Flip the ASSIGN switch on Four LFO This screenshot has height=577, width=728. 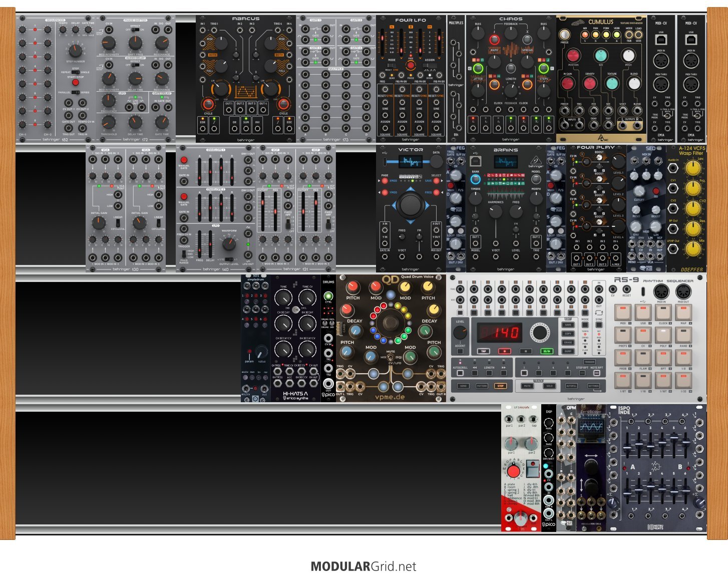pyautogui.click(x=430, y=66)
